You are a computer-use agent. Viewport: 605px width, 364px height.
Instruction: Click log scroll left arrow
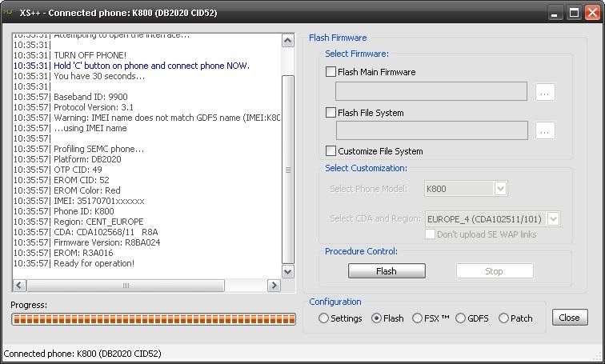pos(19,286)
